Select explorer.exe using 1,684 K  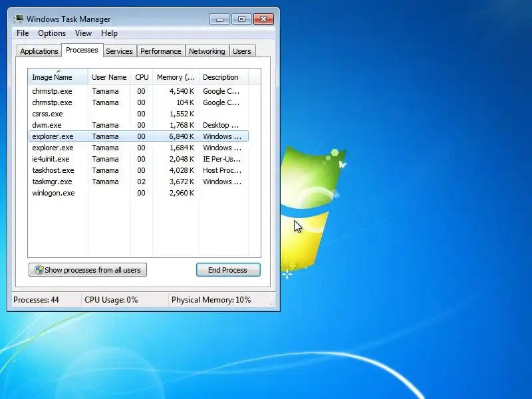click(x=139, y=148)
